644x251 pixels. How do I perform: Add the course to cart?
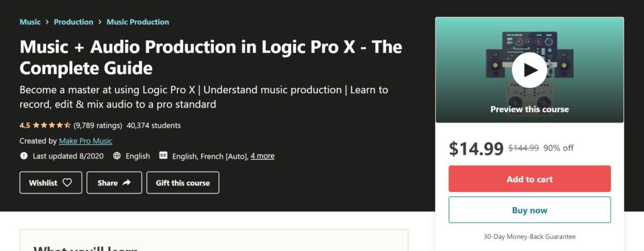tap(530, 179)
